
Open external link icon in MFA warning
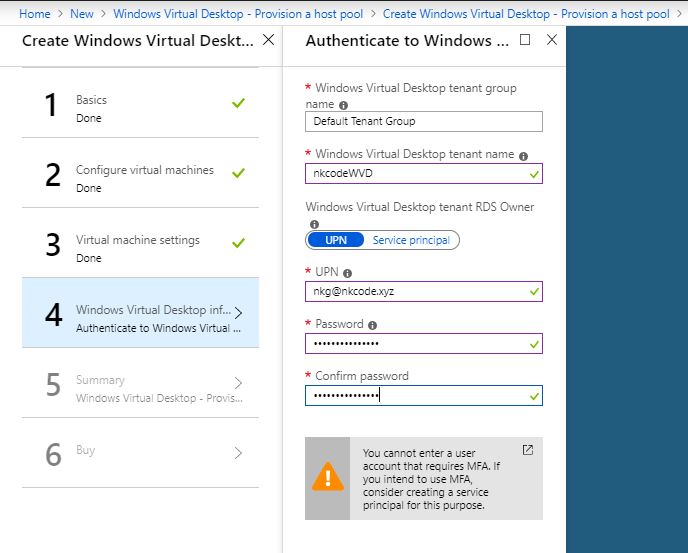(528, 450)
